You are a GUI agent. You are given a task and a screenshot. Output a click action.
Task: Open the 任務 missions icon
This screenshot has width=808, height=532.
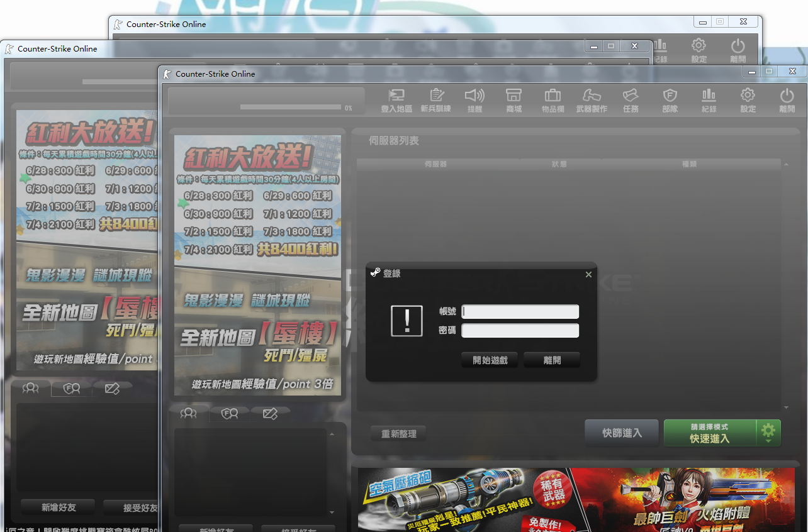coord(631,101)
